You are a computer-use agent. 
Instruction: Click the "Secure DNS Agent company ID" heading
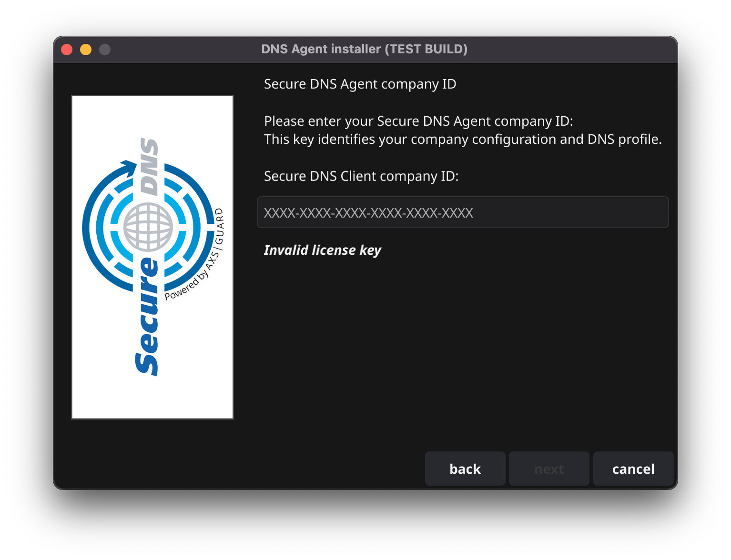click(360, 84)
